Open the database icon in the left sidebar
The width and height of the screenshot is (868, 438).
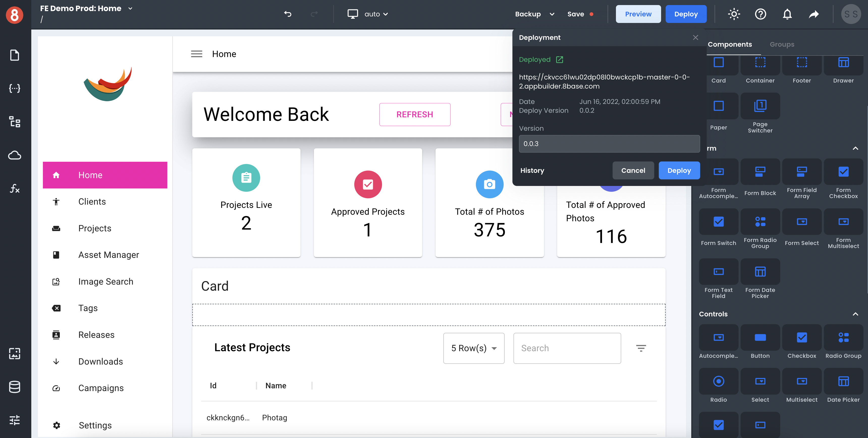(x=14, y=387)
